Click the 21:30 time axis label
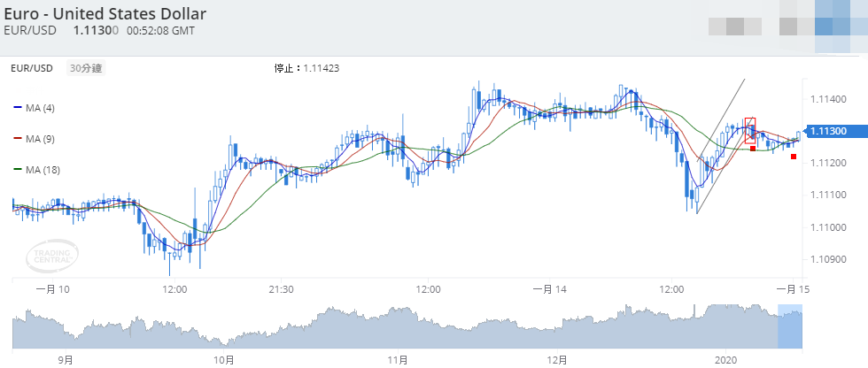The width and height of the screenshot is (868, 368). coord(281,289)
